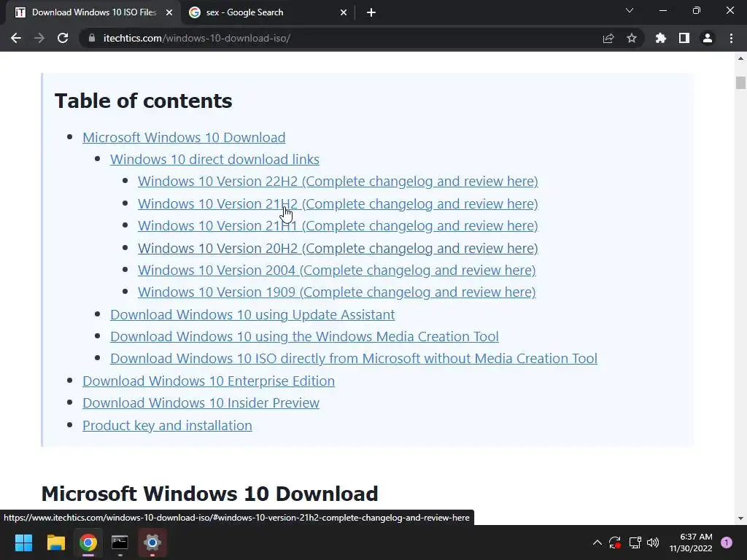View site information lock icon
The image size is (747, 560).
point(92,38)
